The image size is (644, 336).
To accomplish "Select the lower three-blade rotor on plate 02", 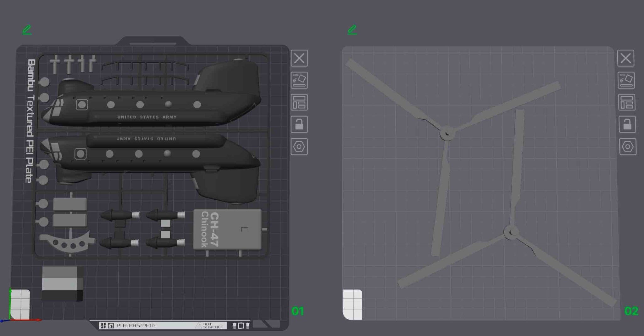I will pyautogui.click(x=511, y=232).
